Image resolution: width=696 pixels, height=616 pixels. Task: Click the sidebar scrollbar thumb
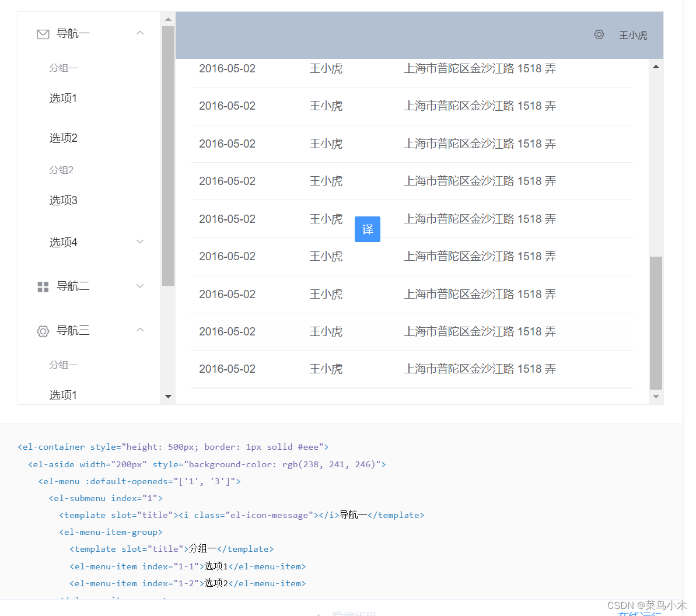tap(168, 156)
